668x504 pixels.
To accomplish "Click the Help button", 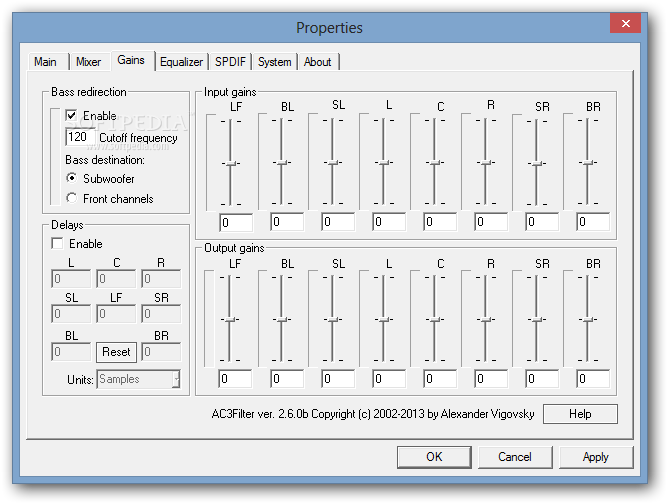I will 580,414.
